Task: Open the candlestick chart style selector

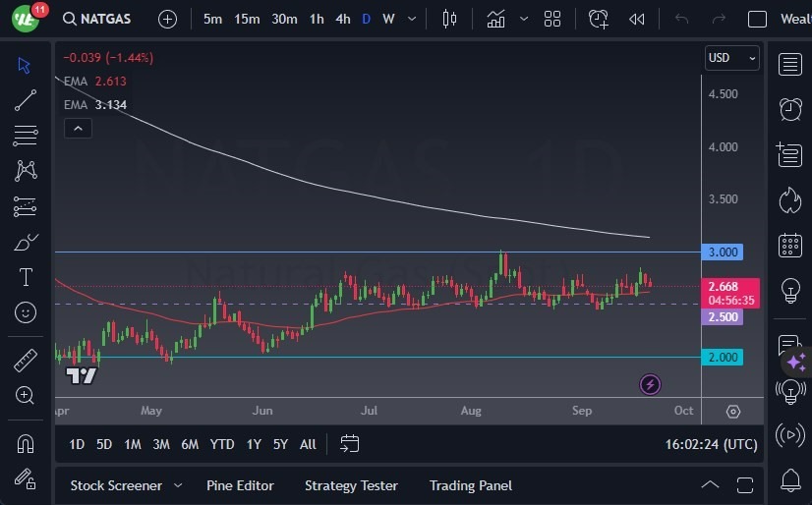Action: coord(450,19)
